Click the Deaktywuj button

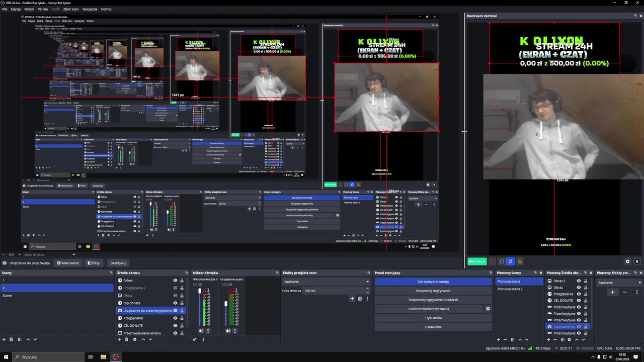tap(118, 263)
